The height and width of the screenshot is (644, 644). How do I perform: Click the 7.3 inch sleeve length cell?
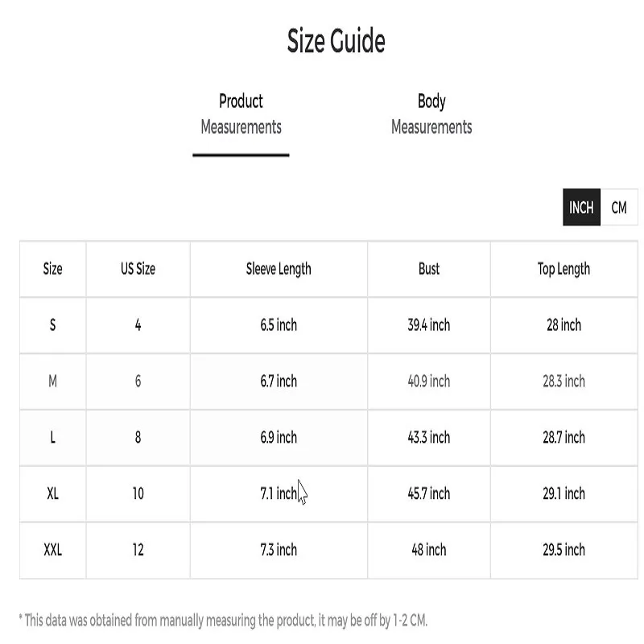pyautogui.click(x=279, y=550)
